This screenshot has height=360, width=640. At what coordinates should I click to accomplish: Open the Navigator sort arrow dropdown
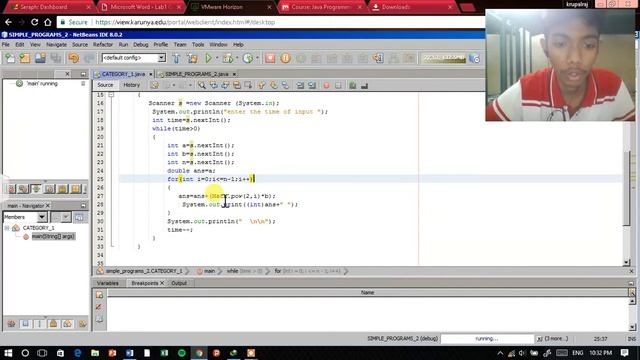66,217
